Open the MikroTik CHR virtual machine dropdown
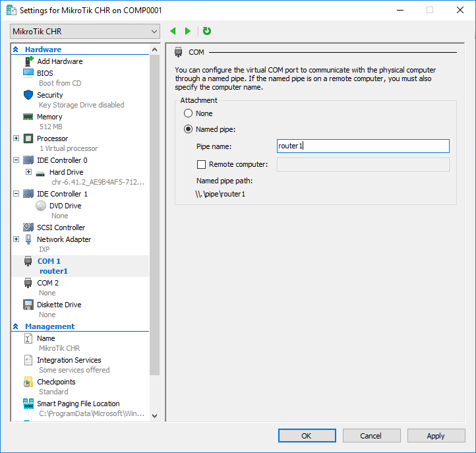The image size is (476, 453). [85, 32]
